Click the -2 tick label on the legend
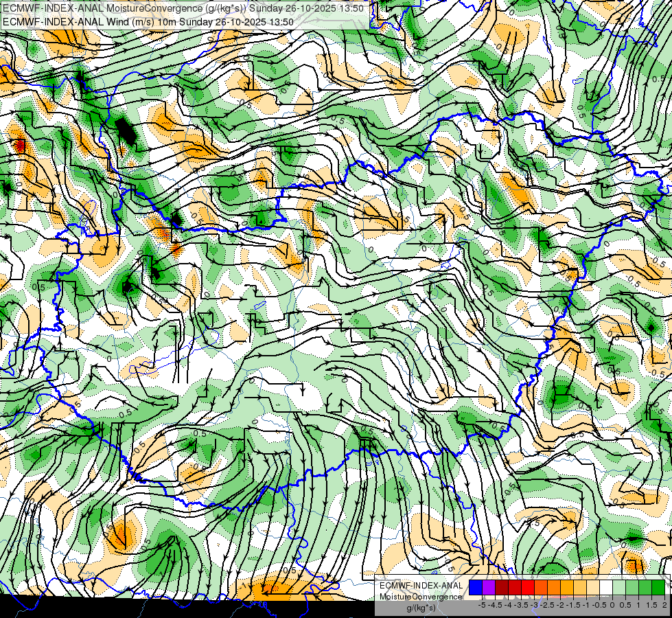Image resolution: width=672 pixels, height=618 pixels. pyautogui.click(x=561, y=605)
